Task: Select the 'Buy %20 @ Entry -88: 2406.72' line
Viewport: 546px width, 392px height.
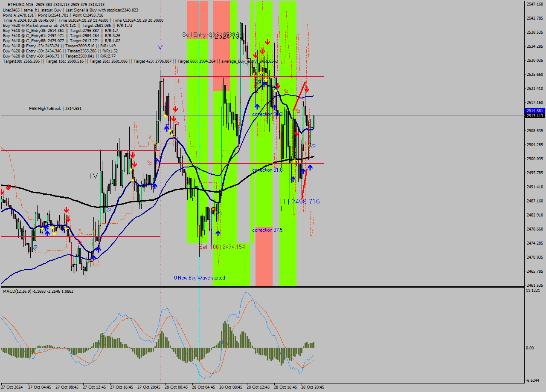Action: (59, 56)
